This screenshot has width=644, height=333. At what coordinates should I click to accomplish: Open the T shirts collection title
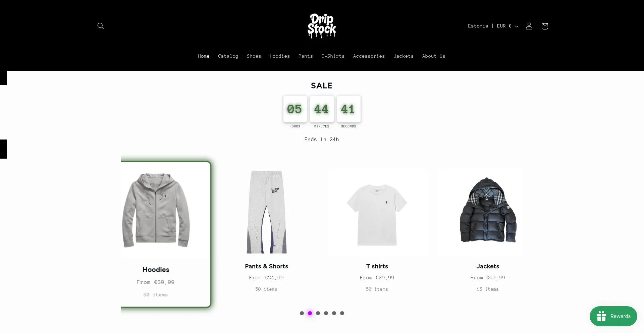tap(377, 266)
